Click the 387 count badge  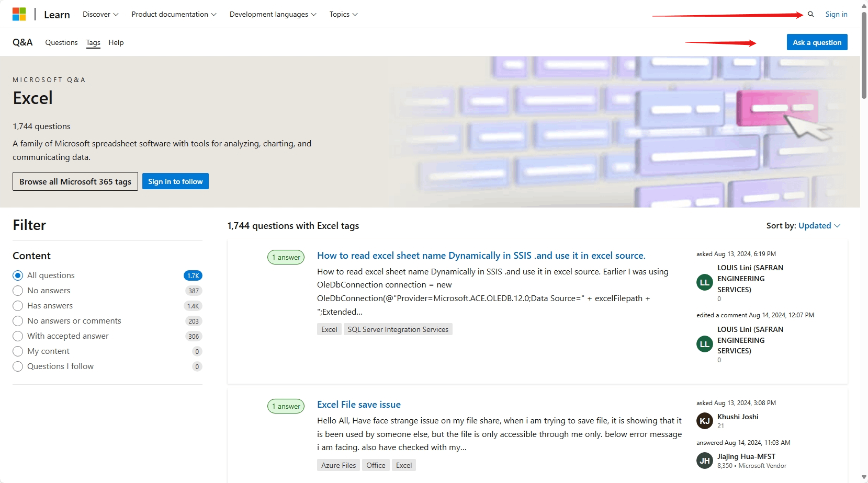pyautogui.click(x=194, y=291)
